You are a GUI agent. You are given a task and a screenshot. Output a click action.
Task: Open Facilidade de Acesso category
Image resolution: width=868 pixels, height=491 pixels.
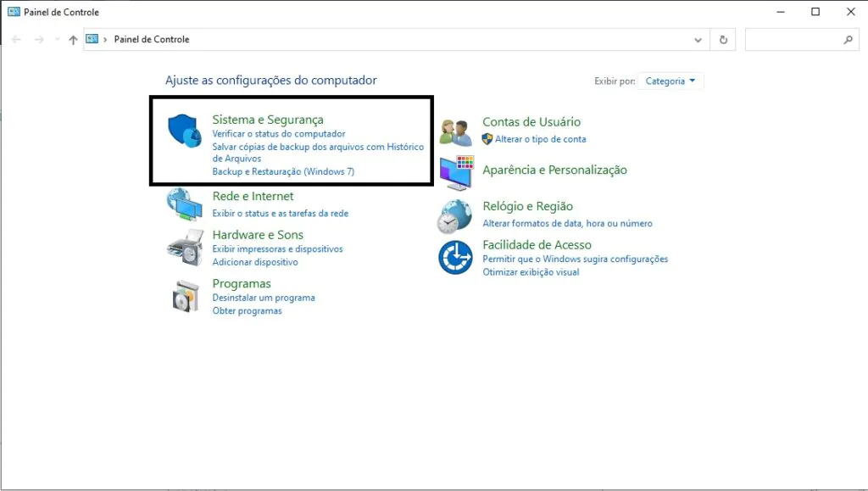tap(537, 245)
